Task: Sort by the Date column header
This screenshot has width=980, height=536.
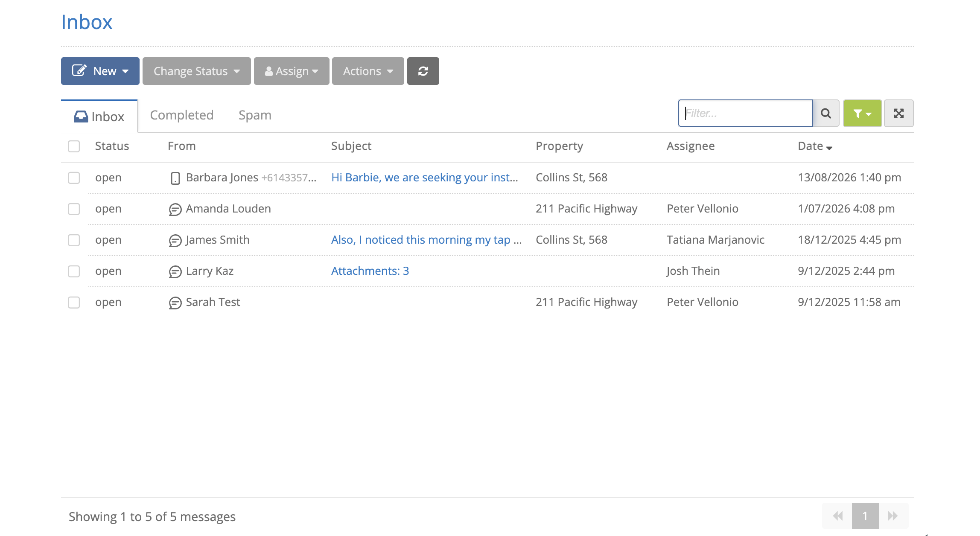Action: [x=815, y=146]
